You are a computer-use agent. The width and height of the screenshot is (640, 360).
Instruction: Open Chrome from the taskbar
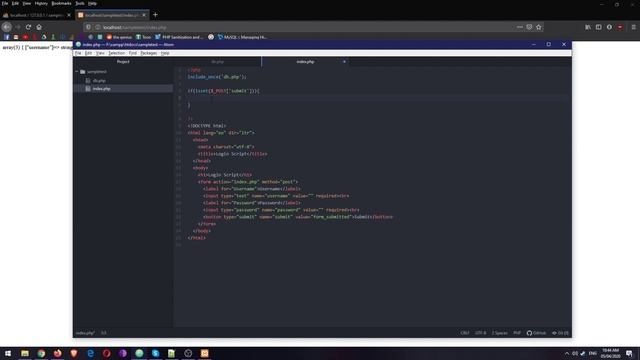tap(41, 353)
